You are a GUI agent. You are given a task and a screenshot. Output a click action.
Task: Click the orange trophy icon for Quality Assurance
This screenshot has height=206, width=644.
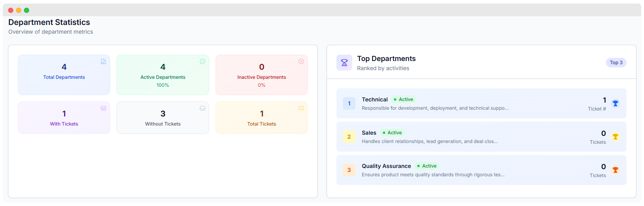(x=615, y=170)
